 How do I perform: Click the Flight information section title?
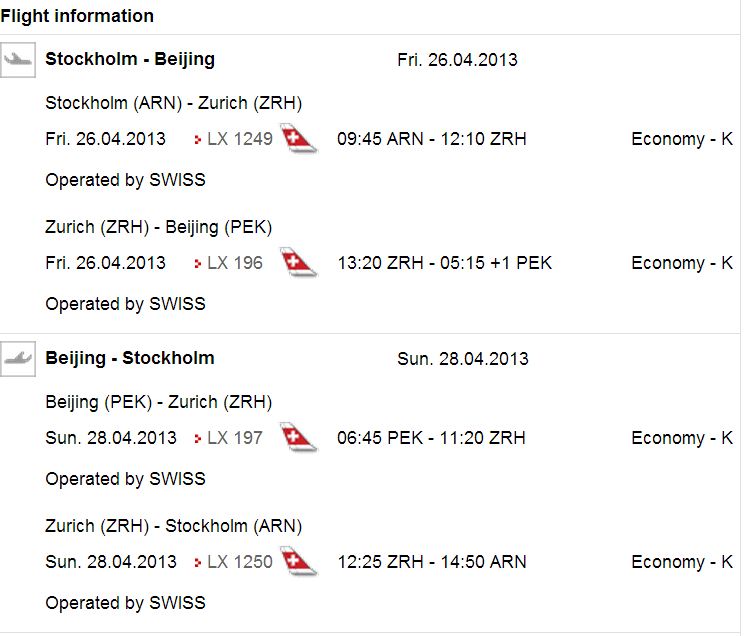[77, 16]
